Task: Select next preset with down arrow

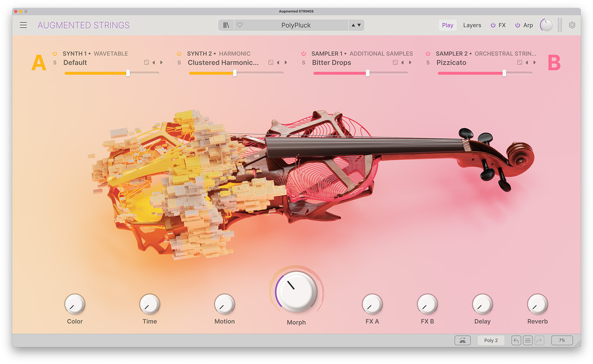Action: pyautogui.click(x=359, y=25)
